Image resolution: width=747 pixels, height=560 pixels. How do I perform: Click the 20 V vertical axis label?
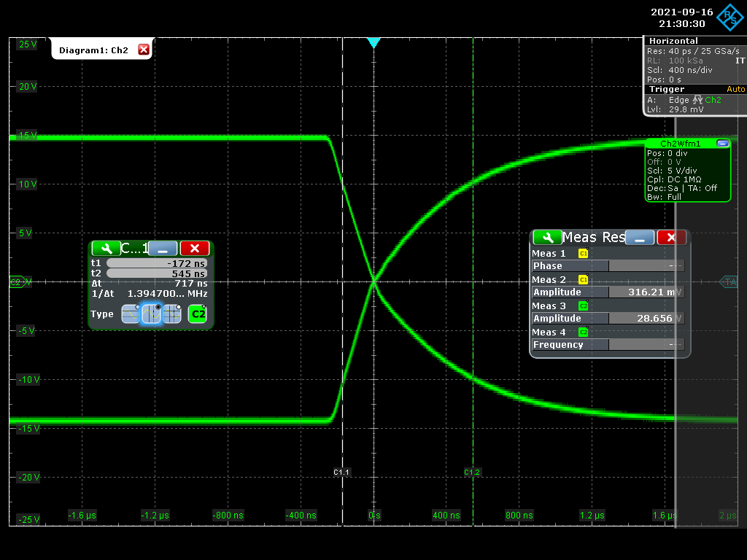[28, 87]
